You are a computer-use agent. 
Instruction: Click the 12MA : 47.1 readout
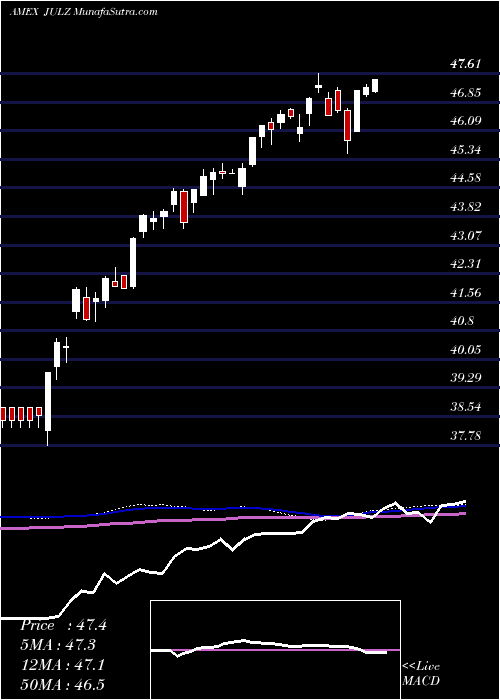62,665
